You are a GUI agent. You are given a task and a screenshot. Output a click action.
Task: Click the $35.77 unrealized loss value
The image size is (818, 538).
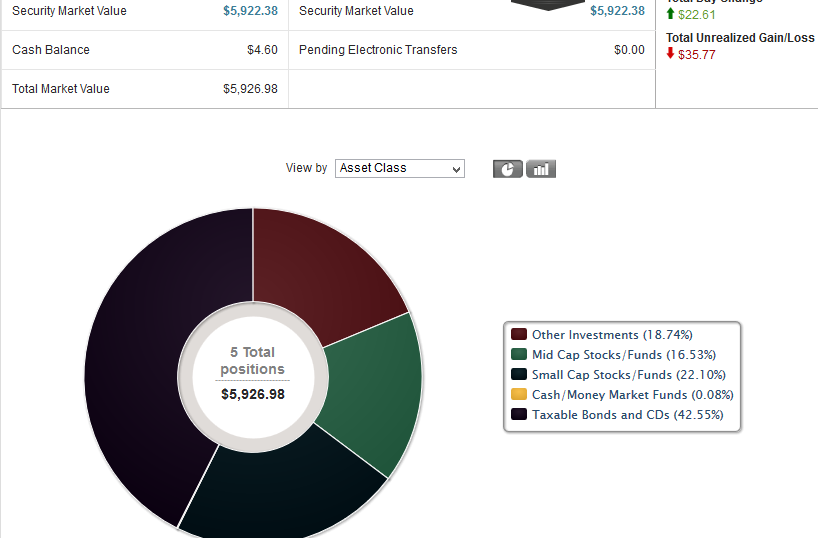click(696, 55)
